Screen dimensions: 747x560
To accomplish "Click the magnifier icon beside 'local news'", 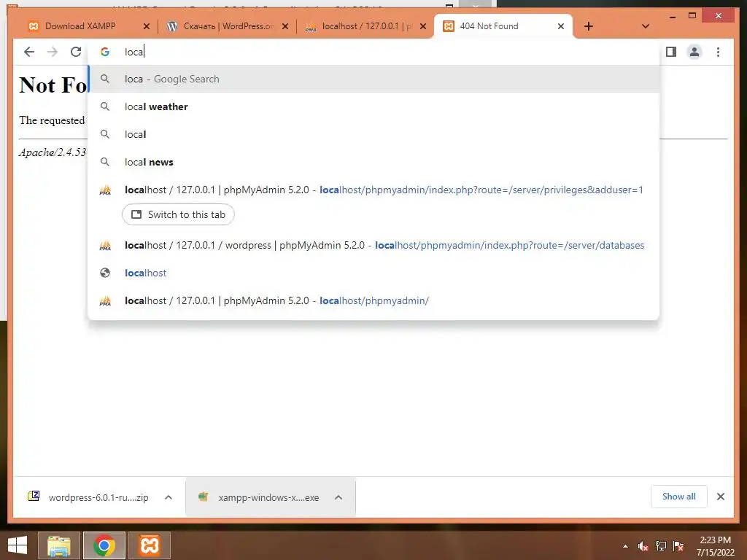I will tap(105, 162).
